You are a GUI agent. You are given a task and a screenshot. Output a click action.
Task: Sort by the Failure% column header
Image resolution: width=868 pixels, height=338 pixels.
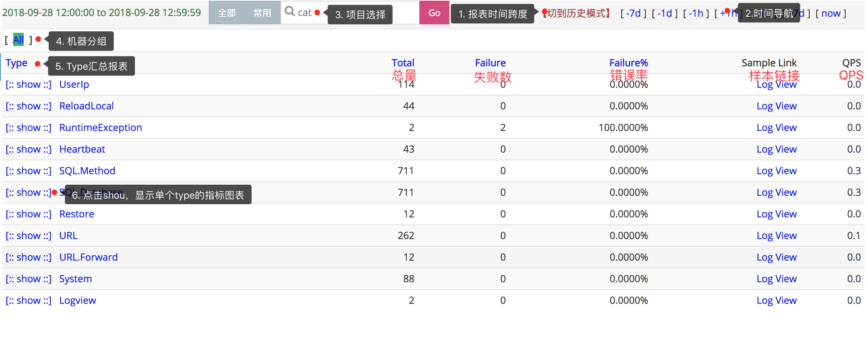628,63
